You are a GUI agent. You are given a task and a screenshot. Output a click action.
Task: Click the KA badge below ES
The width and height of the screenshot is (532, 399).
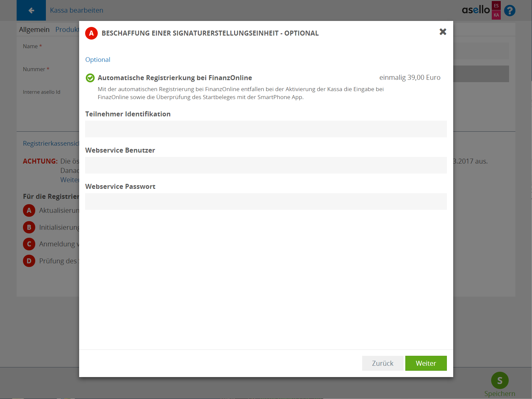pyautogui.click(x=496, y=15)
